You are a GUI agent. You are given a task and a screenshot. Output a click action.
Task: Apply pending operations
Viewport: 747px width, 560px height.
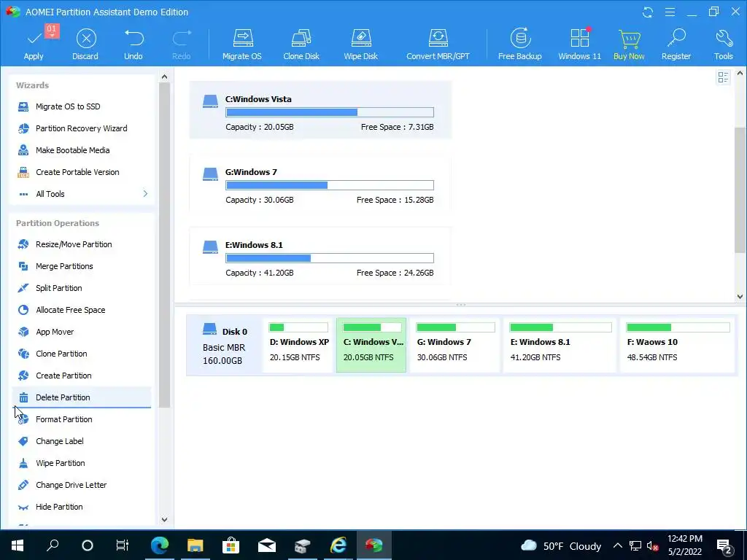34,44
